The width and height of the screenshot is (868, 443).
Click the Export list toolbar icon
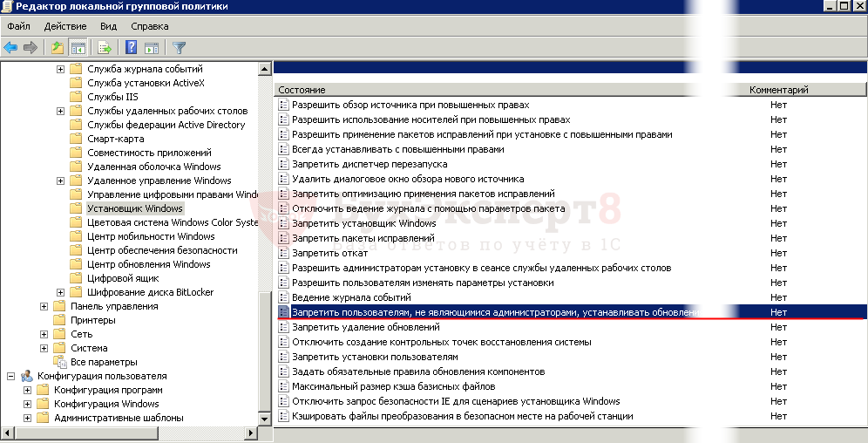tap(105, 47)
